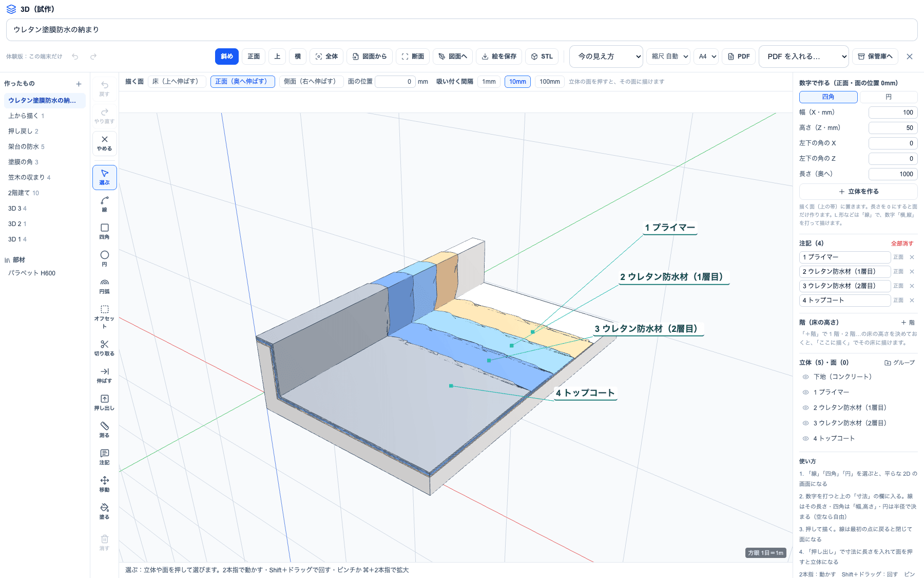Switch to the 上 top view tab
Image resolution: width=924 pixels, height=578 pixels.
tap(277, 57)
